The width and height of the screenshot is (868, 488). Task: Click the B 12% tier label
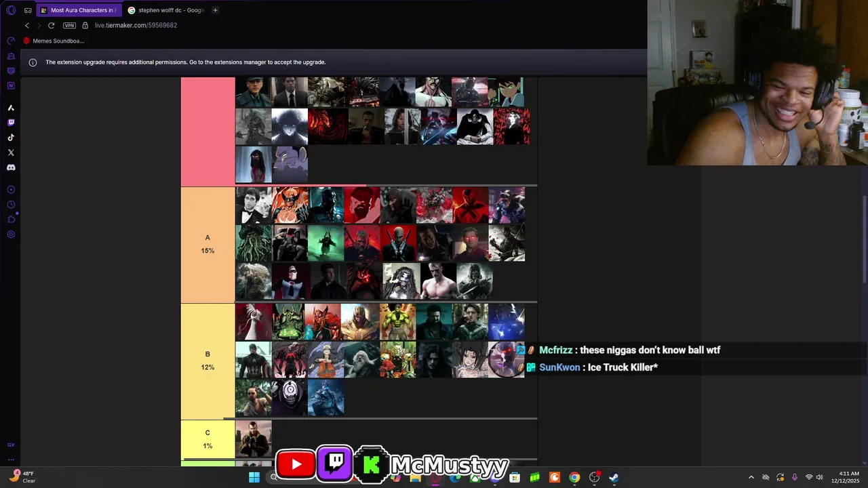(208, 361)
